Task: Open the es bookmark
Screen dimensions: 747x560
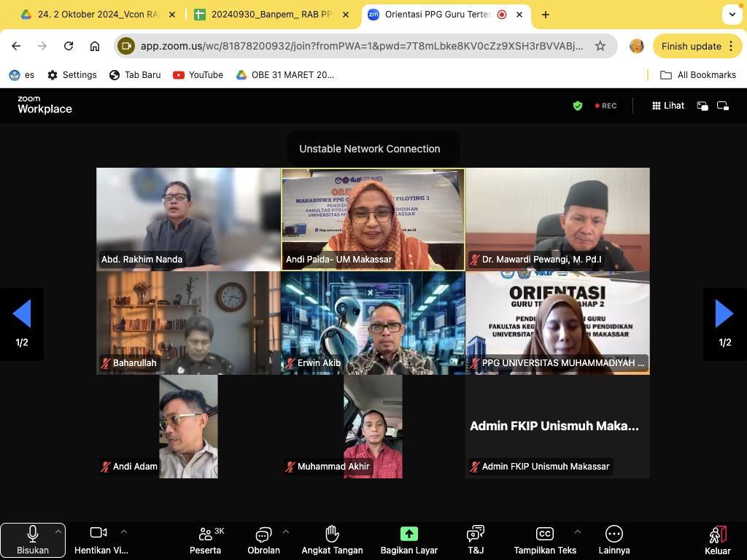Action: [22, 75]
